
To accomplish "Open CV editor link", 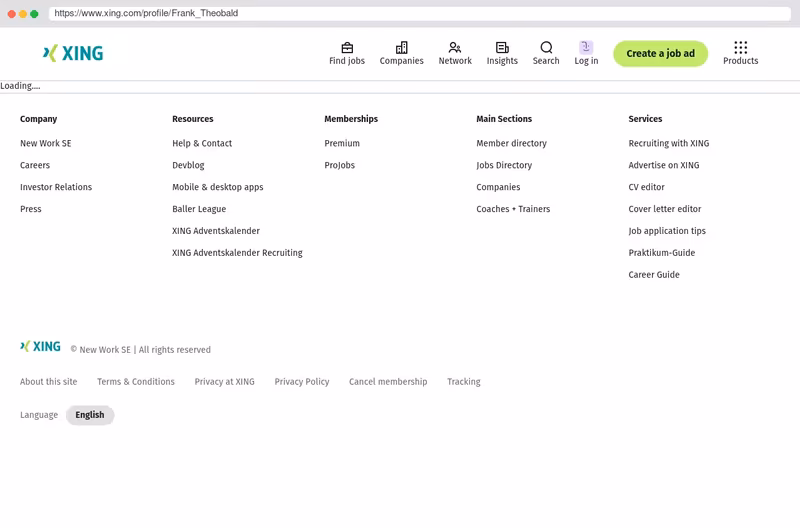I will click(x=646, y=187).
